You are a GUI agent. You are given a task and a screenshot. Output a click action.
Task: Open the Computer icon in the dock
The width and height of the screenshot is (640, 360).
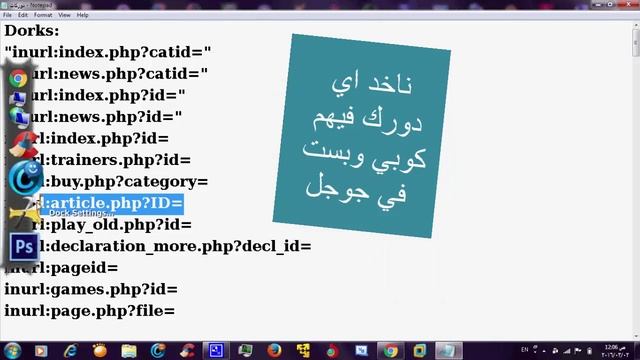[x=18, y=98]
